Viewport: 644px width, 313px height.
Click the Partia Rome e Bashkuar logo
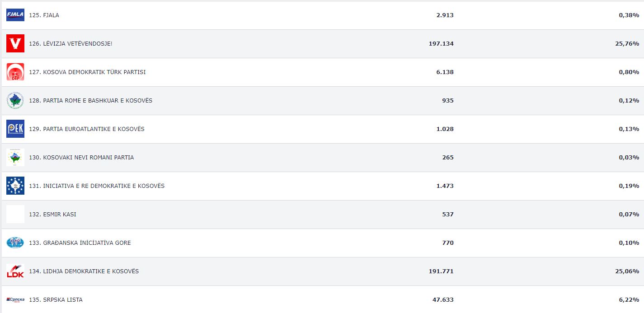point(15,100)
